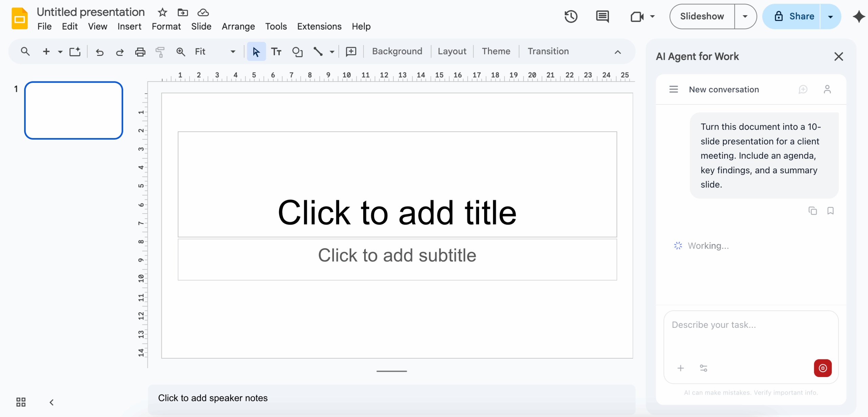The image size is (868, 417).
Task: Expand the Slideshow options arrow
Action: point(745,16)
